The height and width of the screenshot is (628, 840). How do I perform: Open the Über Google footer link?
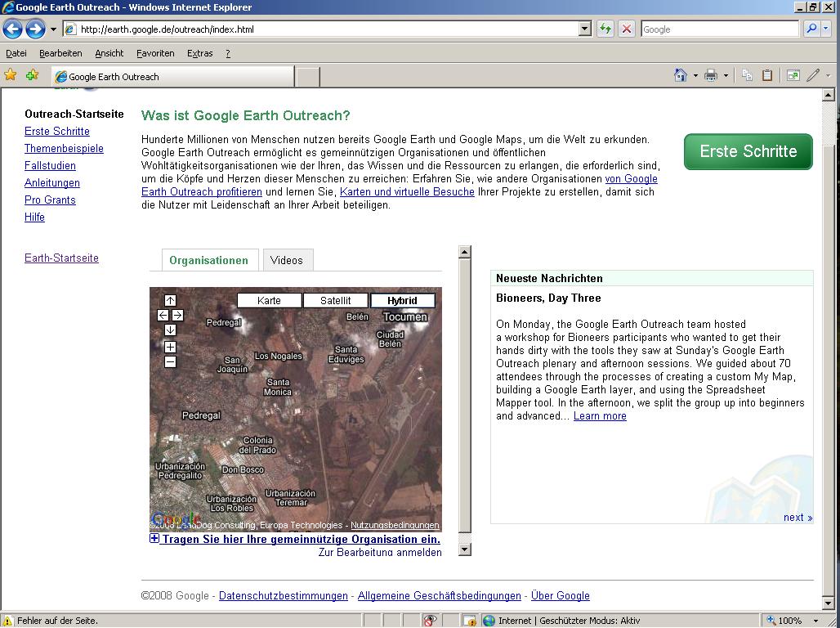pos(561,596)
